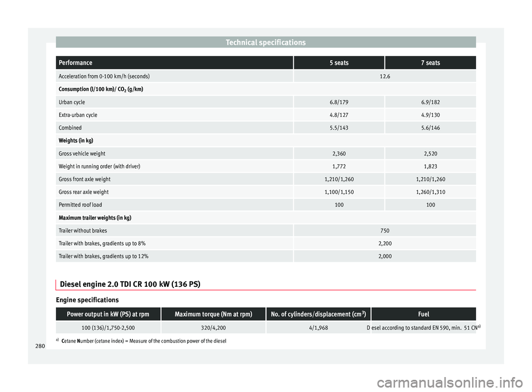Click the Technical specifications page header
The height and width of the screenshot is (392, 532).
pyautogui.click(x=265, y=43)
